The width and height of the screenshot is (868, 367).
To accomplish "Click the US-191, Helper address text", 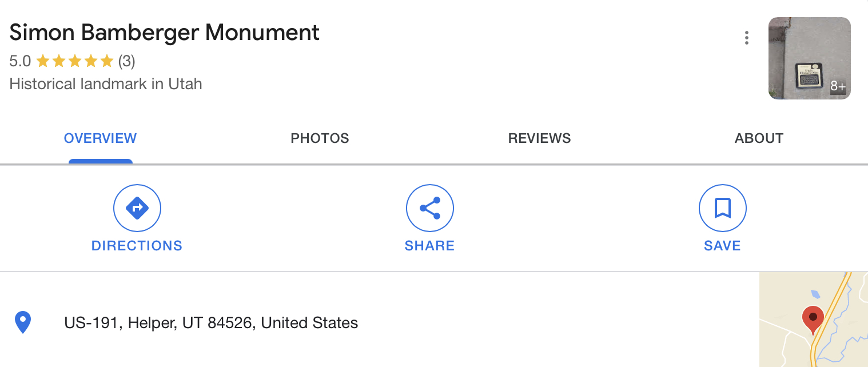I will pyautogui.click(x=211, y=323).
